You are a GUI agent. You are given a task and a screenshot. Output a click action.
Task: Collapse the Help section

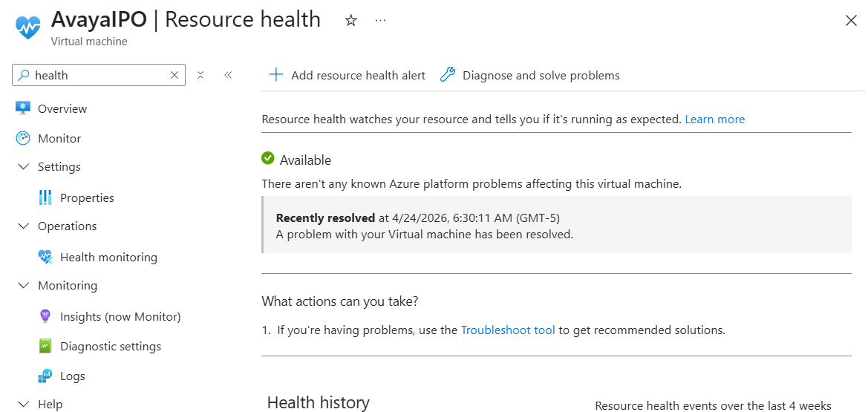[x=23, y=404]
